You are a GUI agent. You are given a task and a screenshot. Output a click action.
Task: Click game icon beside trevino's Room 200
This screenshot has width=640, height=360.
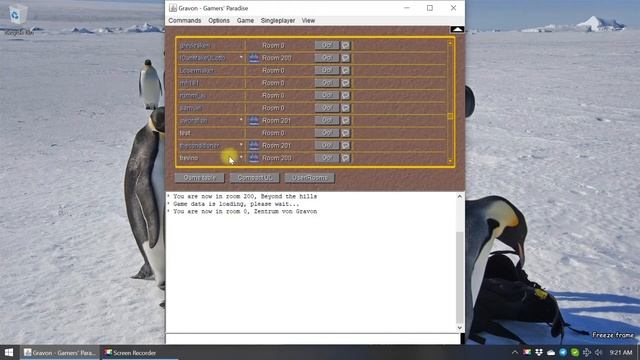tap(253, 158)
